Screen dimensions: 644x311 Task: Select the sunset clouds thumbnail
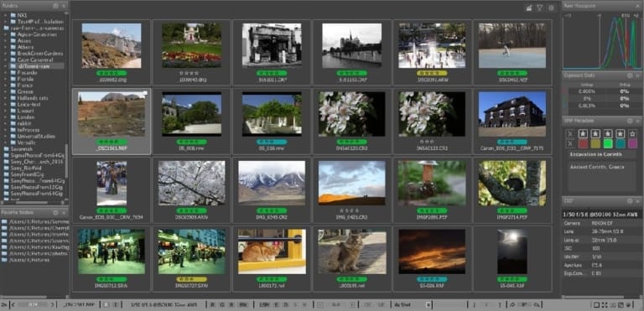coord(432,251)
